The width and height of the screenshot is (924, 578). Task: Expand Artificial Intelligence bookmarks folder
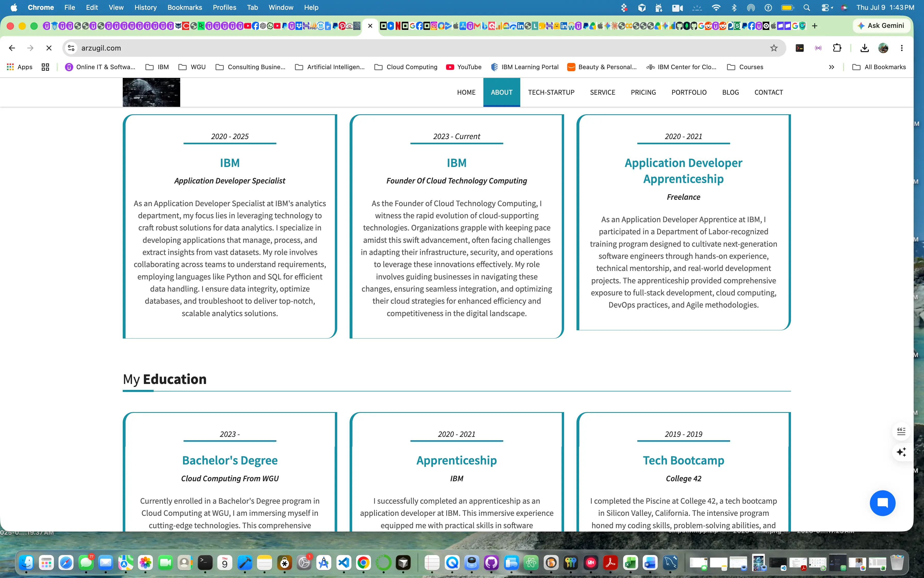coord(330,67)
